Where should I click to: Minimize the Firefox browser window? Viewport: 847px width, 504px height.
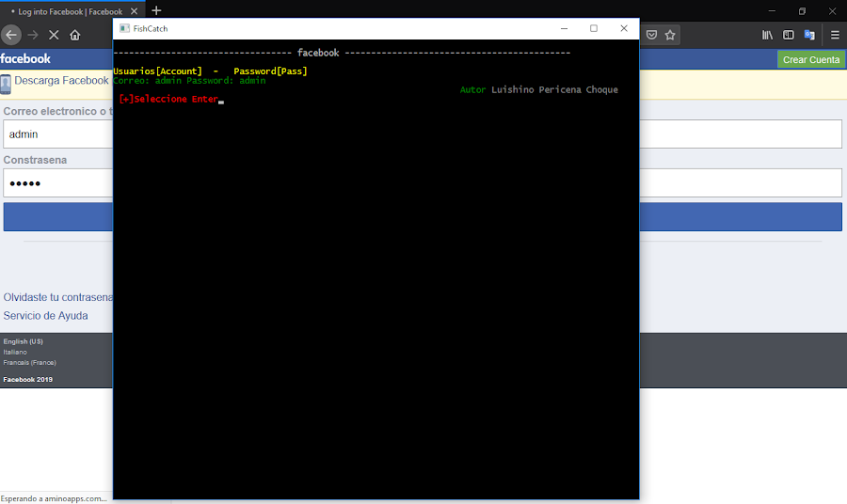point(772,10)
